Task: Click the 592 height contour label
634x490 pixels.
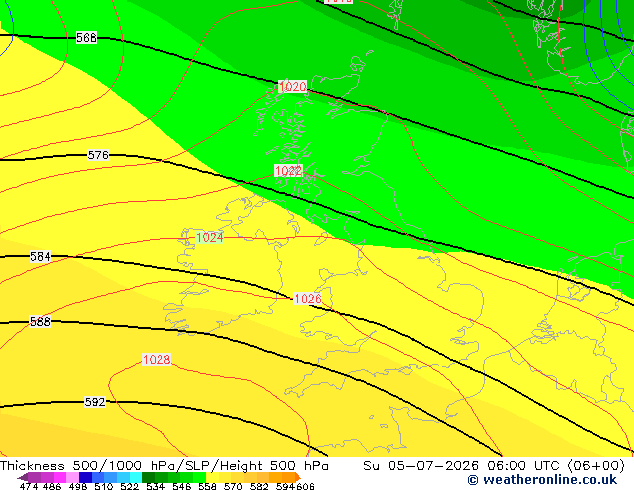Action: 95,402
